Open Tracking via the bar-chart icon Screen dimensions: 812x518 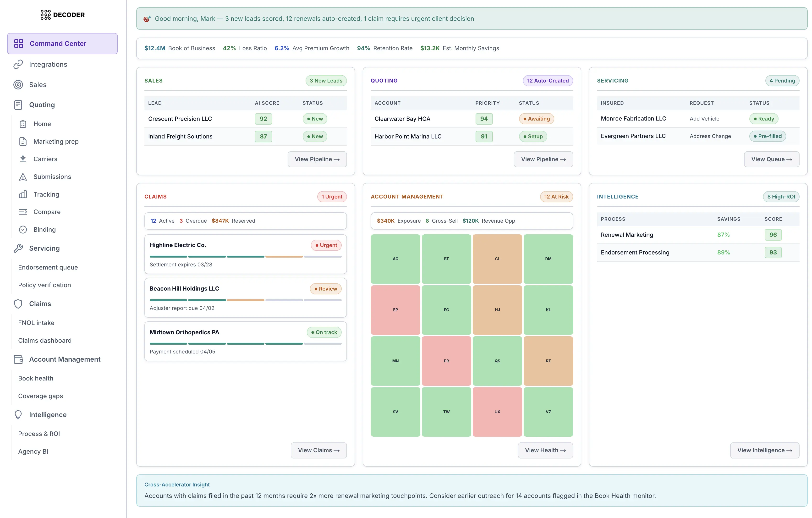(x=22, y=194)
